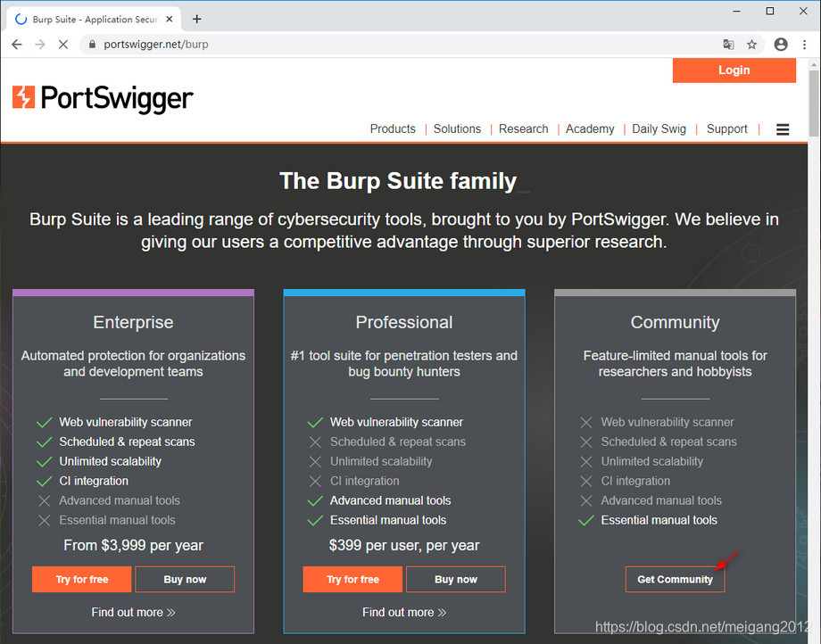Click Enterprise Buy now button

click(x=185, y=579)
